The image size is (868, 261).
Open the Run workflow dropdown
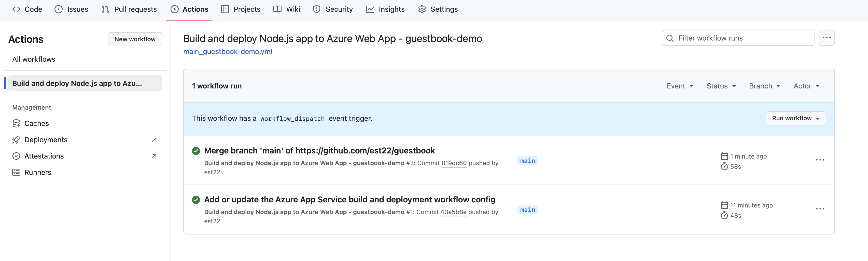795,118
